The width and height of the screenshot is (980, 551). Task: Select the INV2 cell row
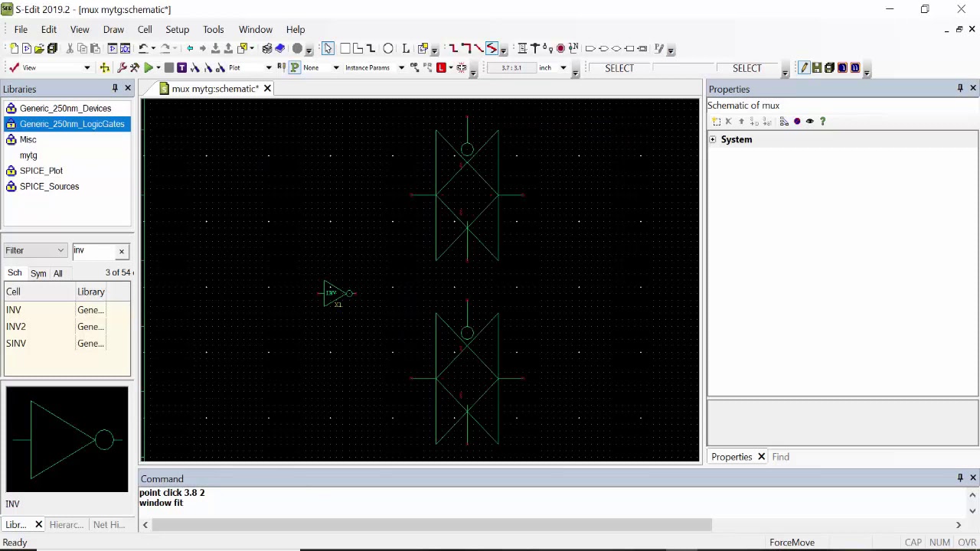point(67,327)
